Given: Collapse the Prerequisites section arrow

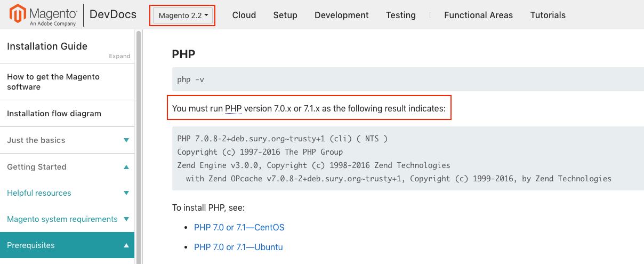Looking at the screenshot, I should click(x=126, y=245).
